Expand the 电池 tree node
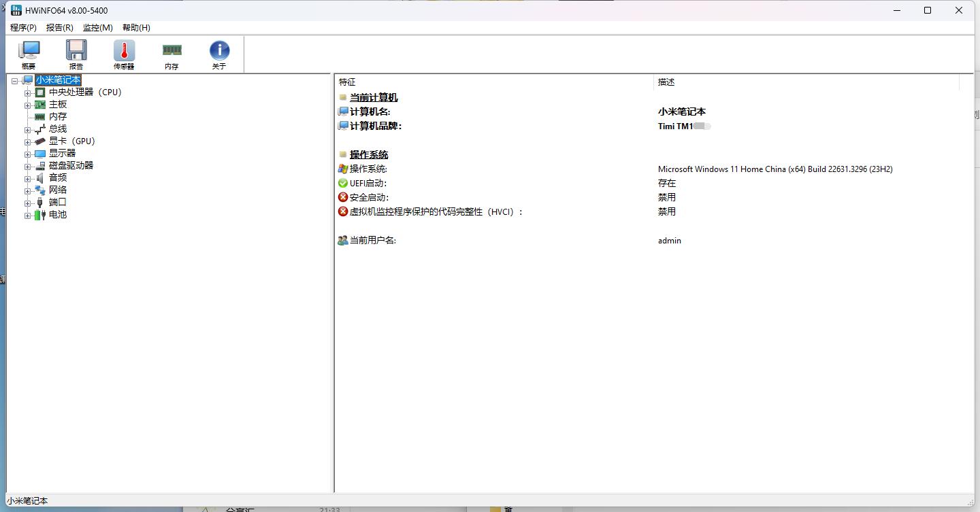Screen dimensions: 980x512 [28, 215]
